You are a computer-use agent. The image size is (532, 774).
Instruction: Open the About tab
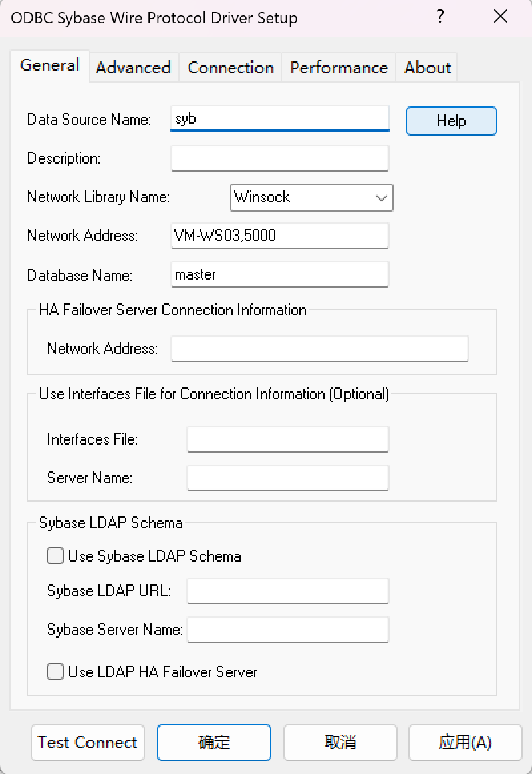(x=427, y=68)
